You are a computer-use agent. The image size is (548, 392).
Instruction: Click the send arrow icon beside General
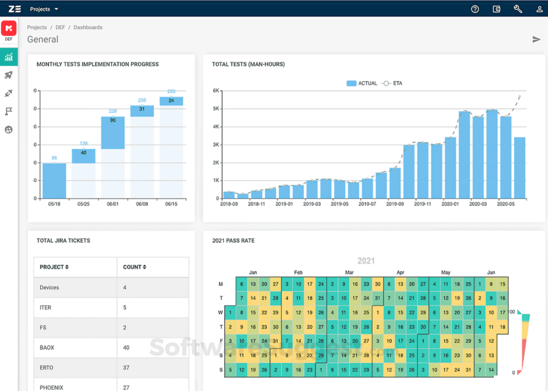coord(537,40)
